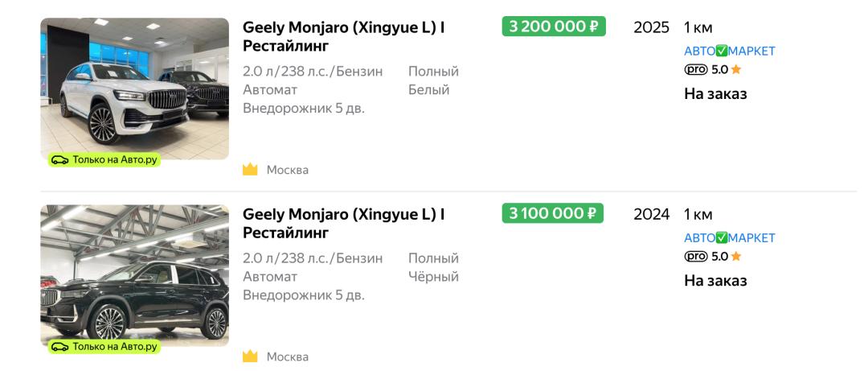This screenshot has width=868, height=371.
Task: Click the 3 200 000 ₽ price badge
Action: (x=554, y=27)
